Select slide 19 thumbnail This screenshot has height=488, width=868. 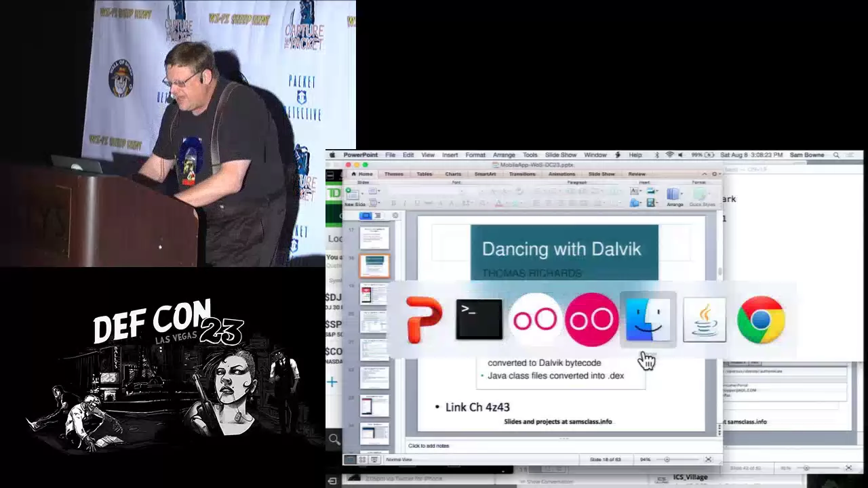pyautogui.click(x=374, y=293)
